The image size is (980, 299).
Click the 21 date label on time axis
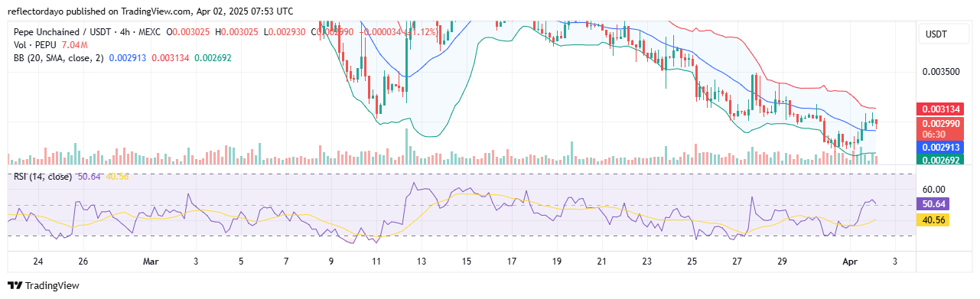(602, 262)
